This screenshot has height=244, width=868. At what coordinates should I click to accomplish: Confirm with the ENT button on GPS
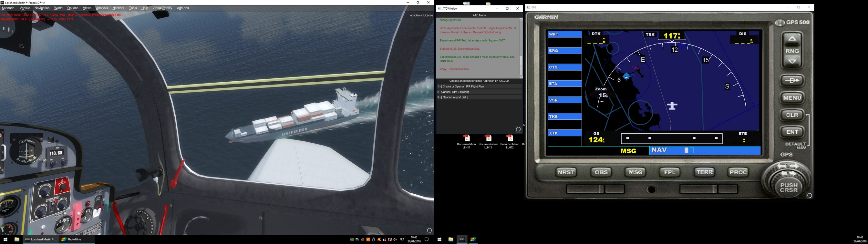point(792,132)
